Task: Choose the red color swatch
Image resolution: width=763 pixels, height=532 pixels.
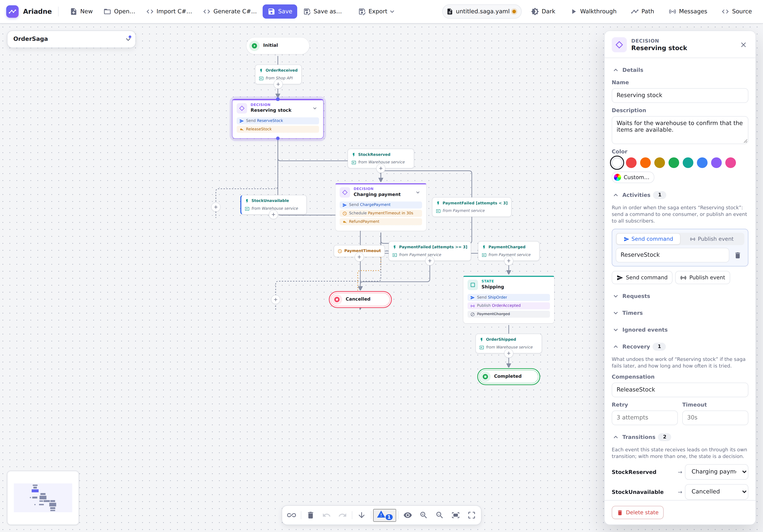Action: pyautogui.click(x=631, y=163)
